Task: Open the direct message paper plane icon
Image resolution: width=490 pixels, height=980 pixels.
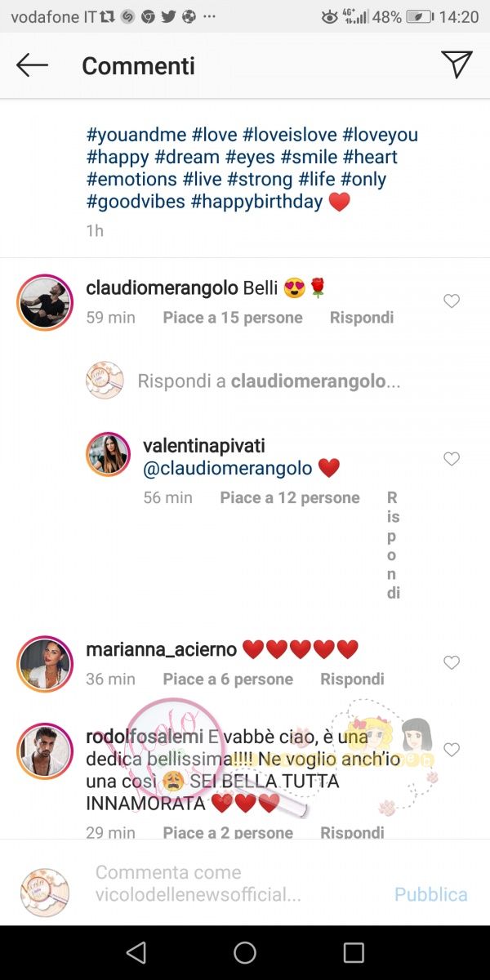Action: [457, 65]
